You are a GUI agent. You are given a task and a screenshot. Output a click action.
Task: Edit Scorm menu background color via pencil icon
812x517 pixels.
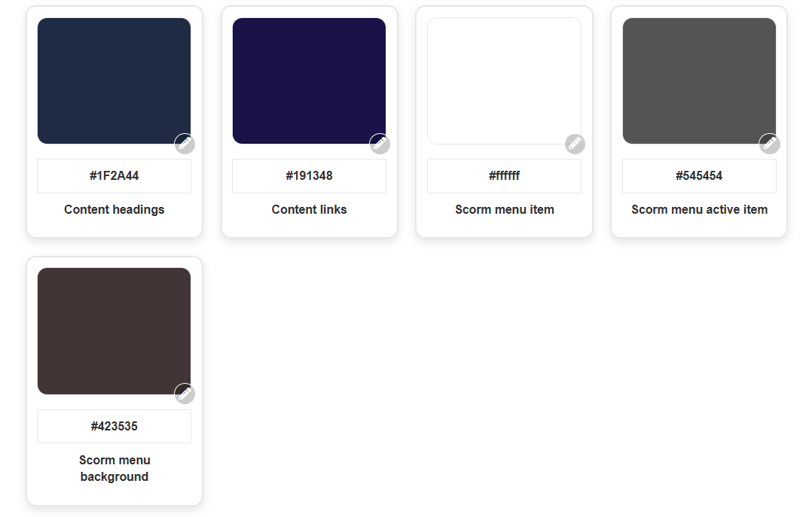(x=185, y=394)
